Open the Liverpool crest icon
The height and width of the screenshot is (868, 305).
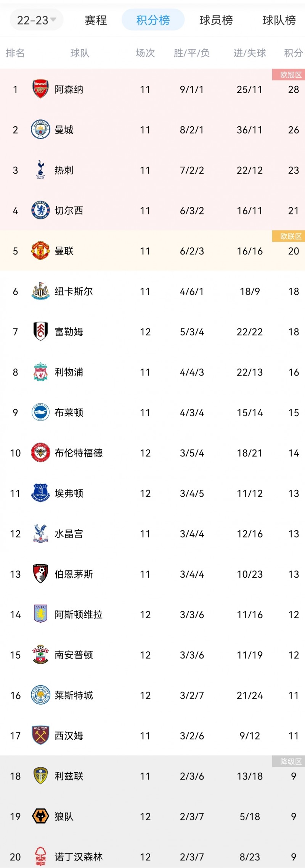40,372
